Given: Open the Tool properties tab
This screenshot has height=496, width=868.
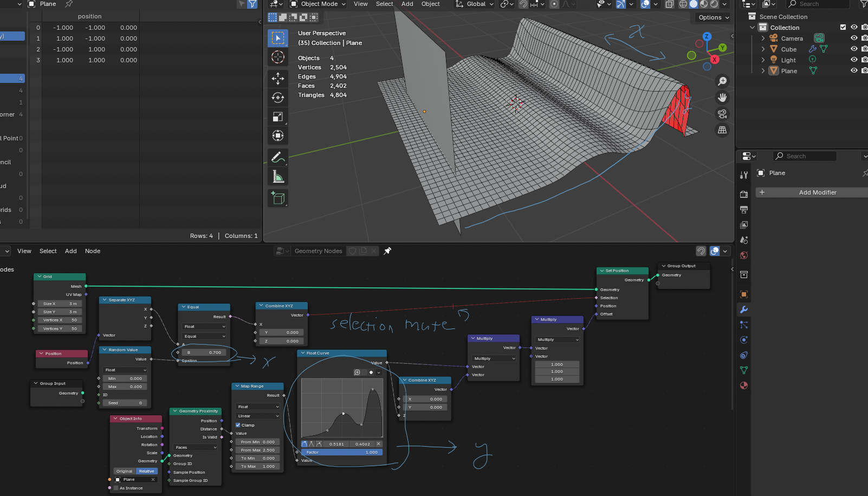Looking at the screenshot, I should (x=744, y=175).
